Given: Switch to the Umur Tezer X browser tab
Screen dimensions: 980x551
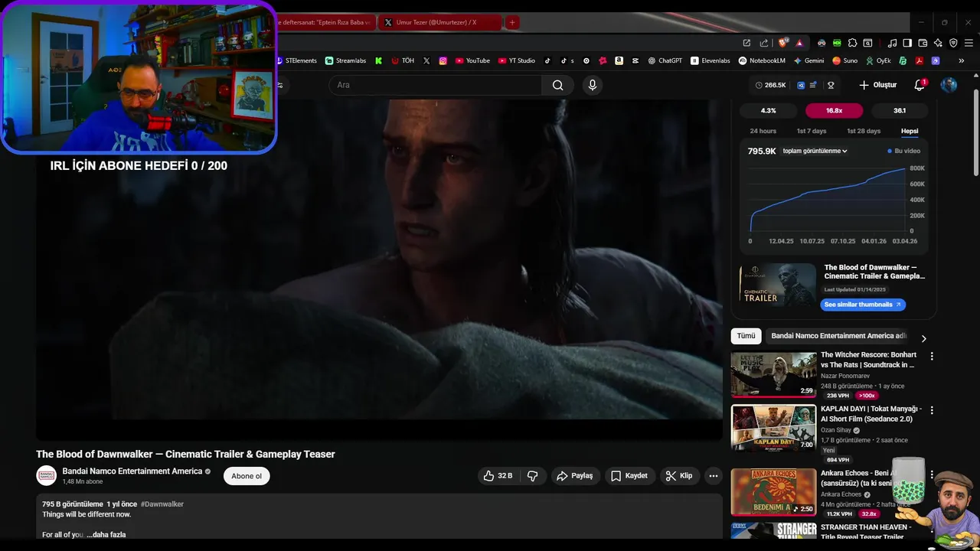Looking at the screenshot, I should tap(440, 22).
